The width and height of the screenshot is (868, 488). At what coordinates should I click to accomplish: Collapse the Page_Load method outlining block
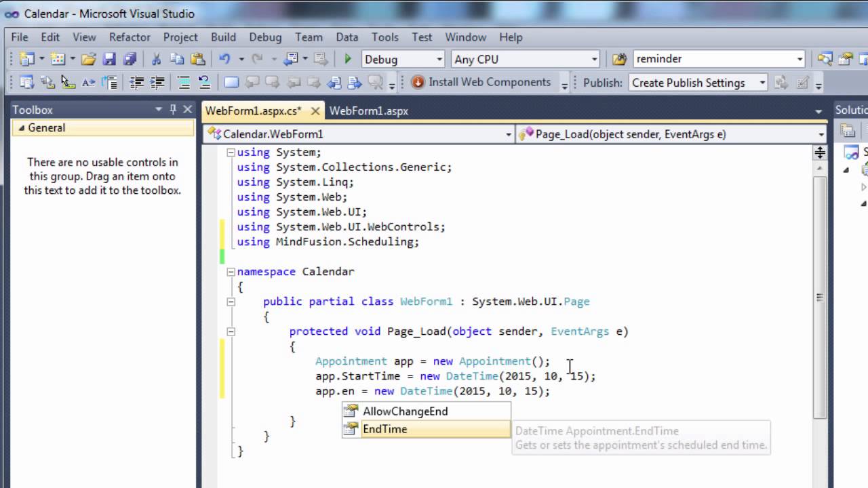[231, 331]
